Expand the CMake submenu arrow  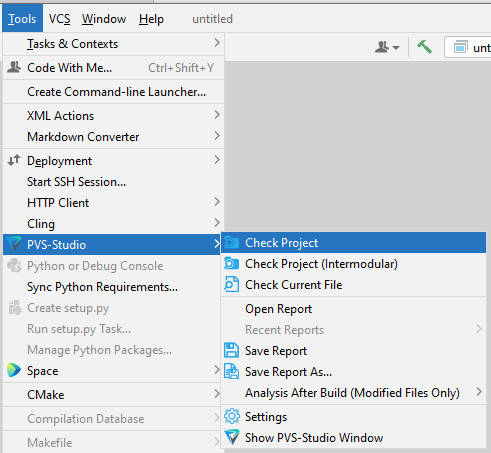tap(217, 394)
